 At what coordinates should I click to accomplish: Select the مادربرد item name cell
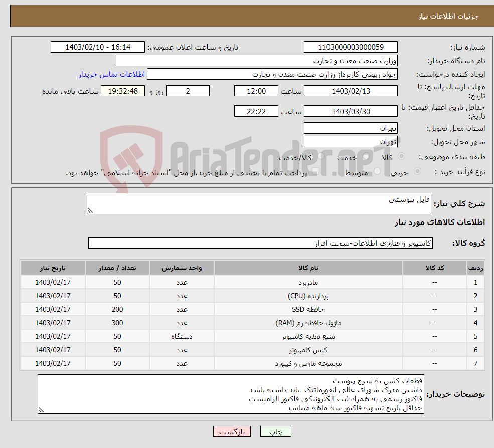(308, 282)
